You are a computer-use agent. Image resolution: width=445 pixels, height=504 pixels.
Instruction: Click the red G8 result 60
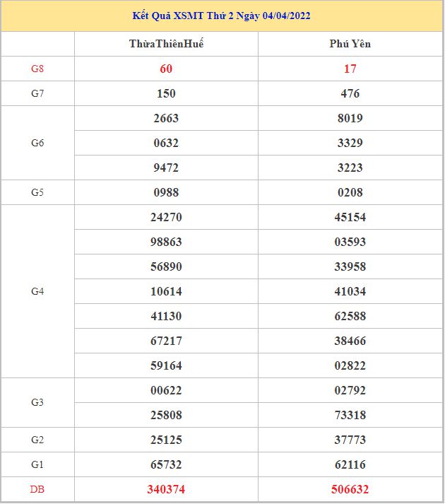coord(166,69)
